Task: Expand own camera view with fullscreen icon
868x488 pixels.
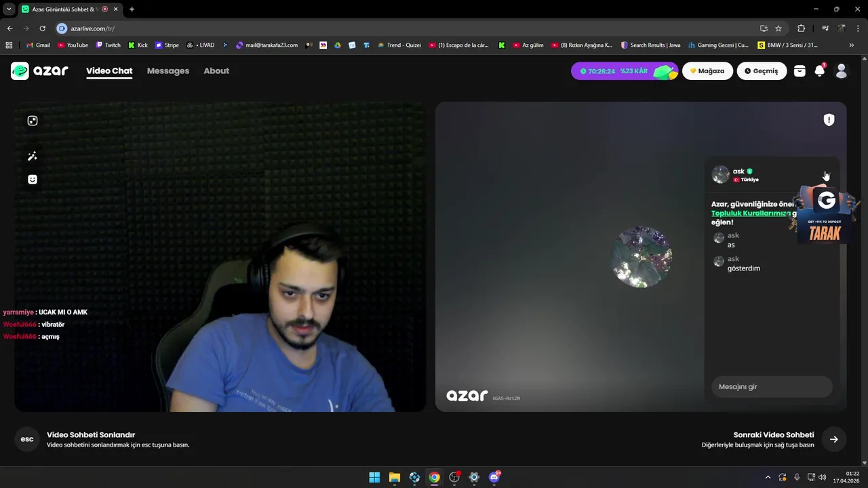Action: tap(32, 121)
